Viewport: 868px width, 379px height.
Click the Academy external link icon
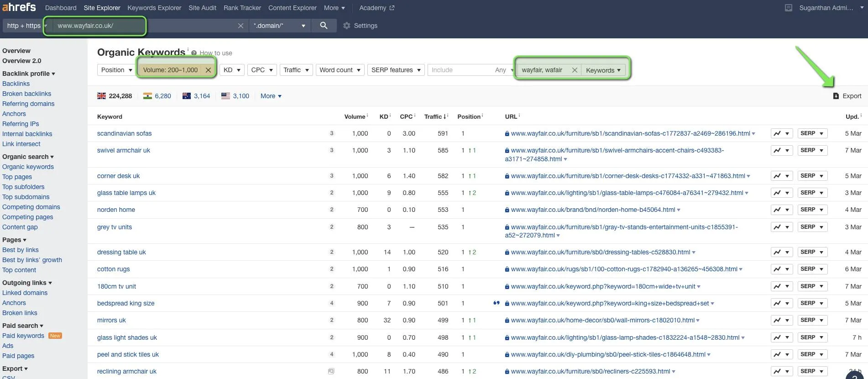click(x=392, y=8)
